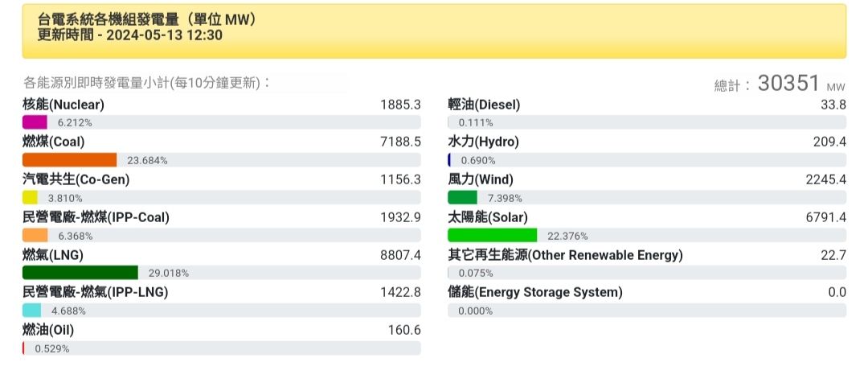Click the yellow Co-Gen bar
Image resolution: width=868 pixels, height=379 pixels.
click(x=30, y=197)
